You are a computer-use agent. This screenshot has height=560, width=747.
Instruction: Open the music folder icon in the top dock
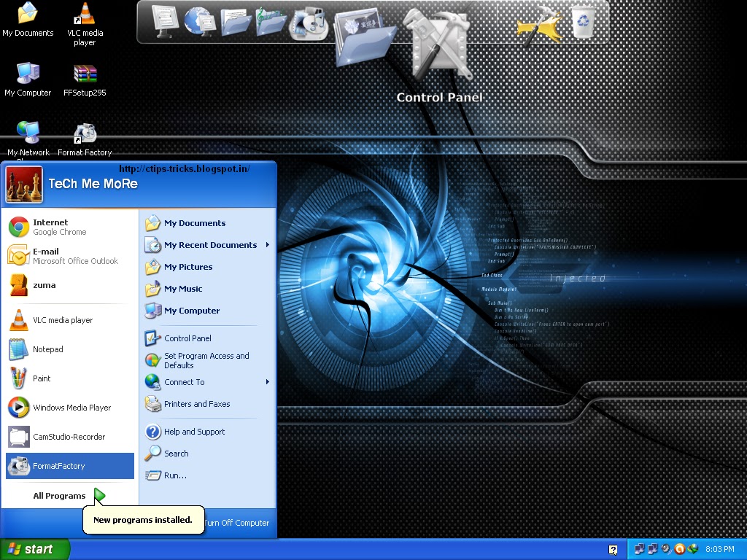point(271,21)
